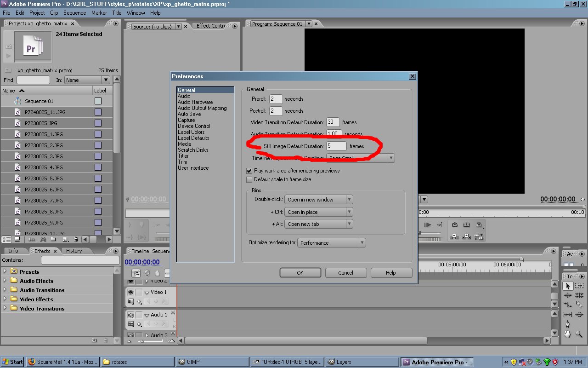Toggle Video 1 track output eye
The width and height of the screenshot is (588, 368).
click(x=131, y=292)
